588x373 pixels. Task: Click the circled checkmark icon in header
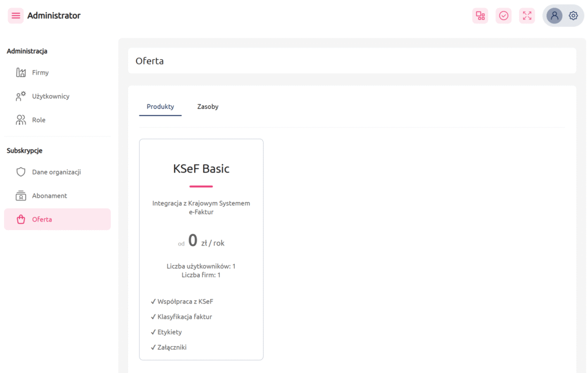(504, 15)
